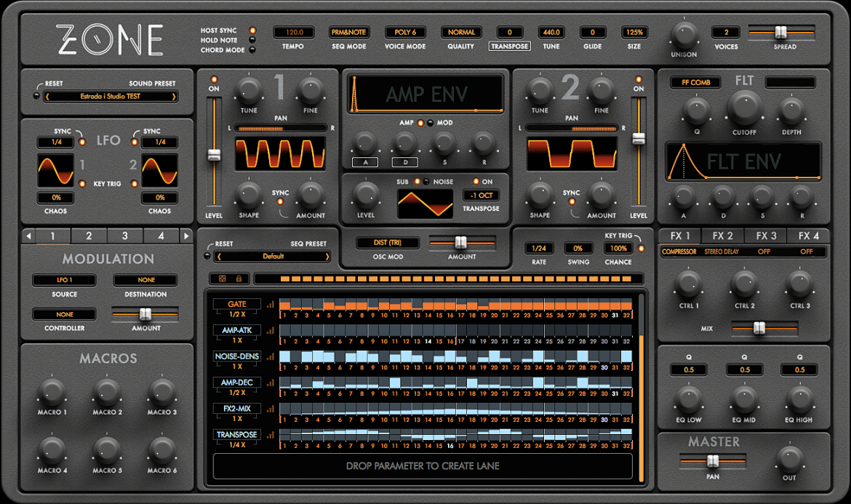Click the sequencer randomize dice icon

coord(223,279)
